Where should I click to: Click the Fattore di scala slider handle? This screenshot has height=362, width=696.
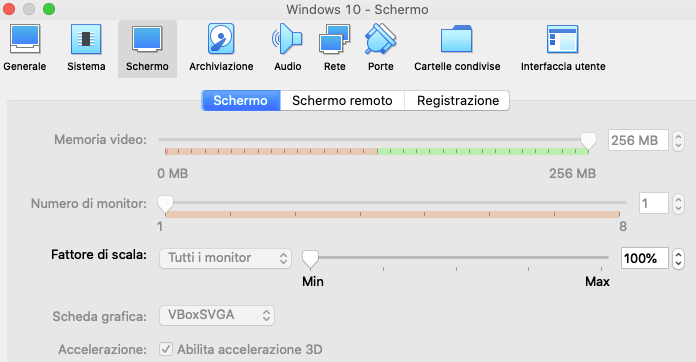(x=310, y=259)
